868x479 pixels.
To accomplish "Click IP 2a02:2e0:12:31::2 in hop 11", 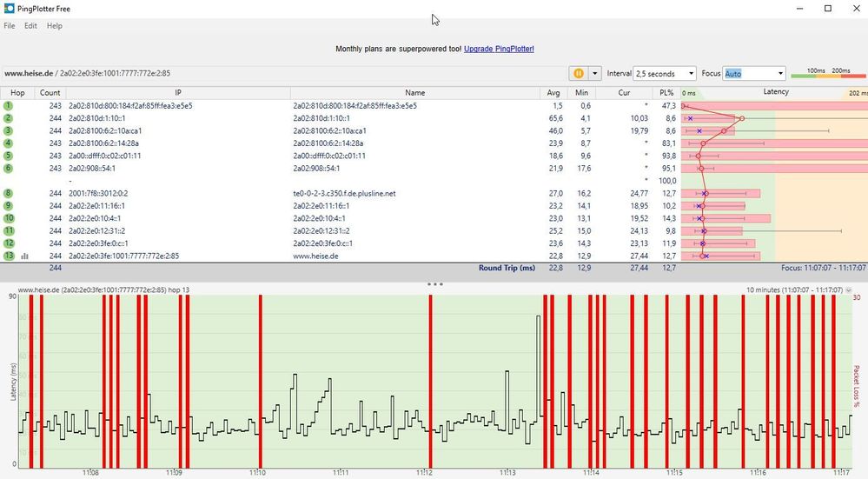I will [x=96, y=231].
